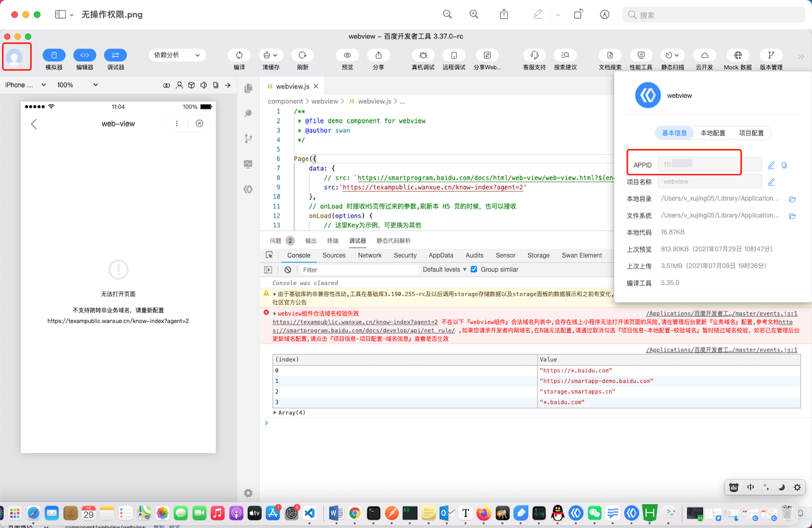The width and height of the screenshot is (812, 528).
Task: Open the settings gear in editor sidebar
Action: [248, 493]
